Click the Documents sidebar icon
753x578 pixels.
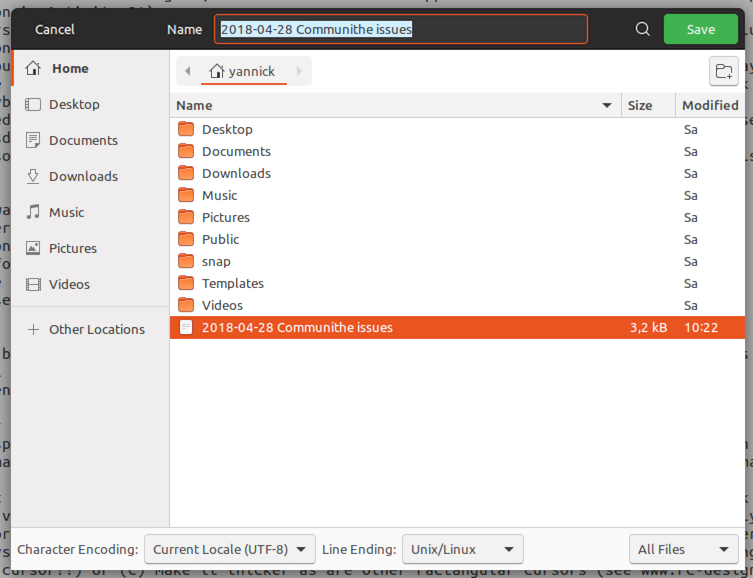click(x=33, y=140)
